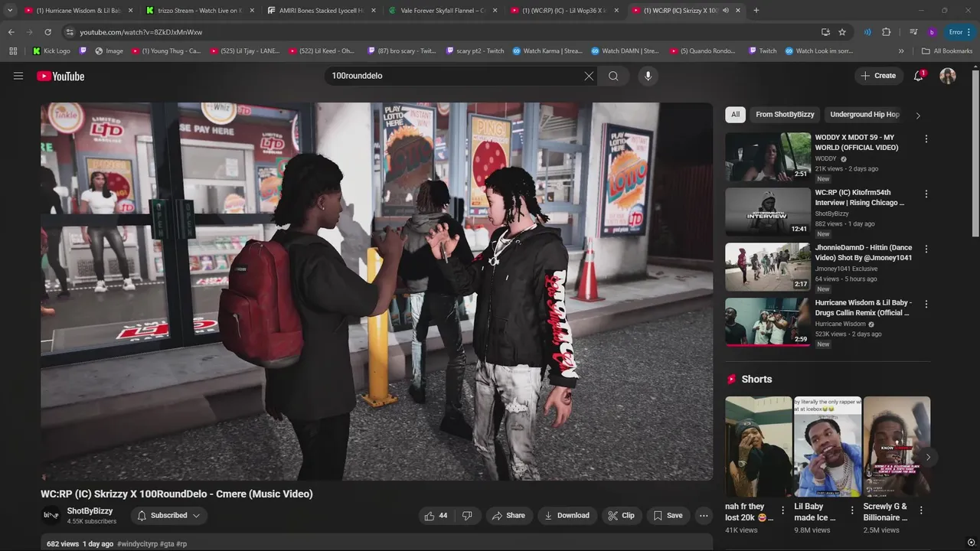Close the AMIRI Bones Stacked Lyocell tab
Image resolution: width=980 pixels, height=551 pixels.
(x=374, y=11)
